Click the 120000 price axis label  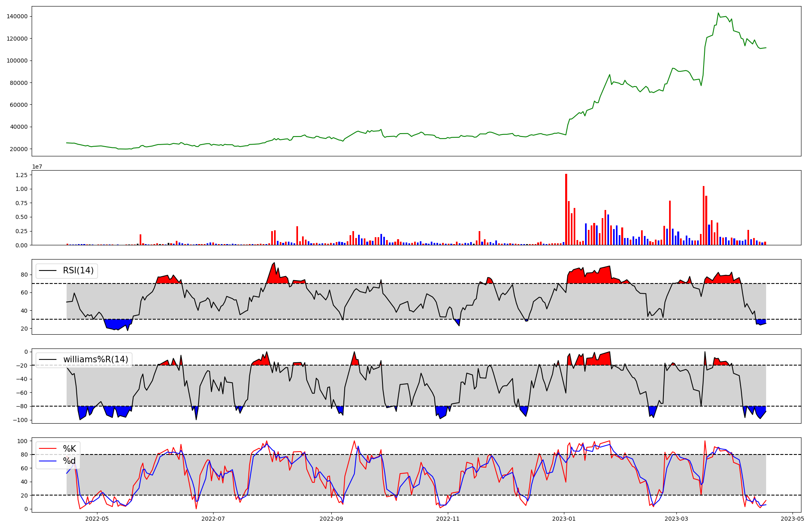click(x=17, y=39)
